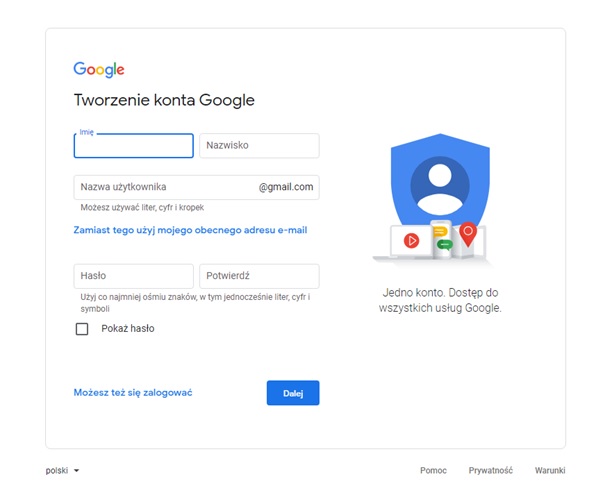Toggle the Pokaż hasło checkbox

(x=82, y=328)
